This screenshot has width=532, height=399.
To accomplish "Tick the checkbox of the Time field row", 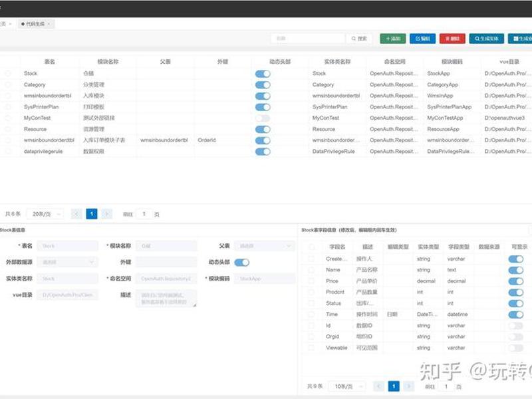I will pos(311,314).
